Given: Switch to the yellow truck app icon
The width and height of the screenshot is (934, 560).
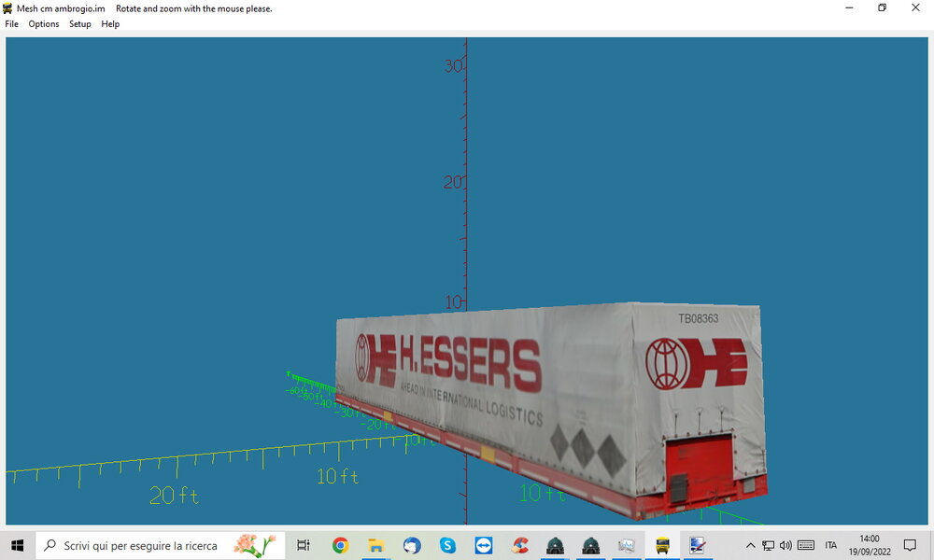Looking at the screenshot, I should [x=662, y=545].
